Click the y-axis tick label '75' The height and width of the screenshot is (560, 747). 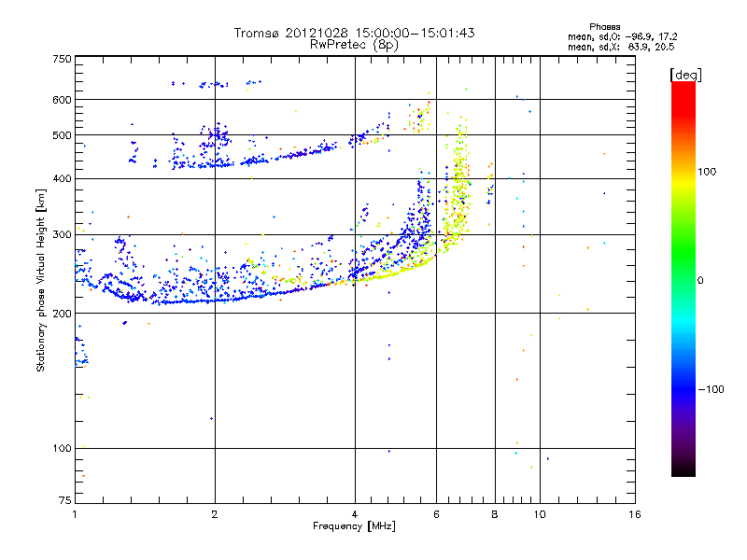coord(65,500)
